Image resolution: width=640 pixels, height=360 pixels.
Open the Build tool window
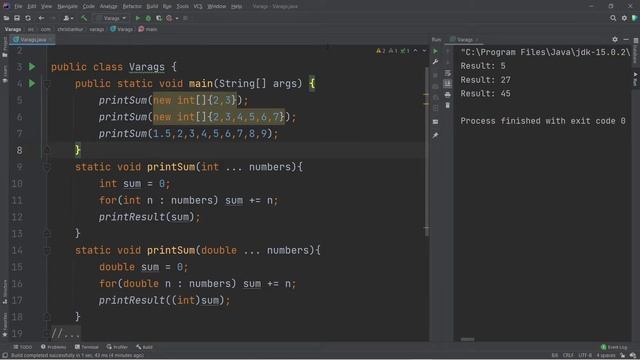[144, 347]
